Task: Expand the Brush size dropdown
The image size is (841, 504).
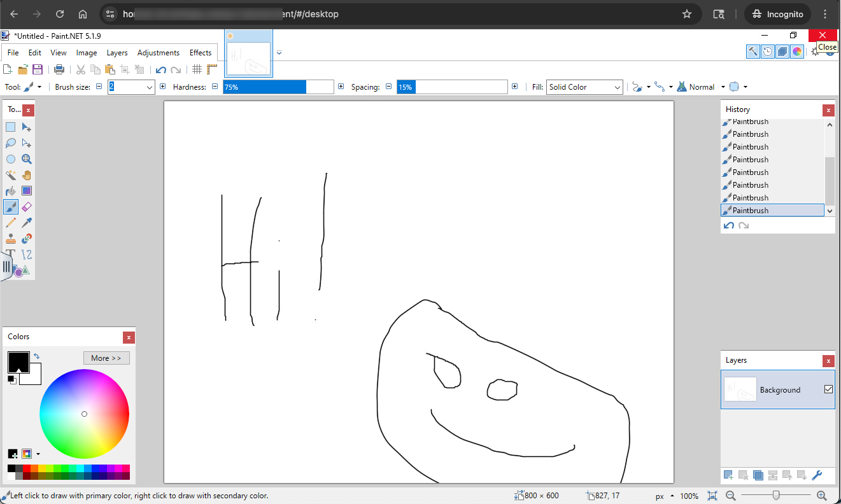Action: pos(150,87)
